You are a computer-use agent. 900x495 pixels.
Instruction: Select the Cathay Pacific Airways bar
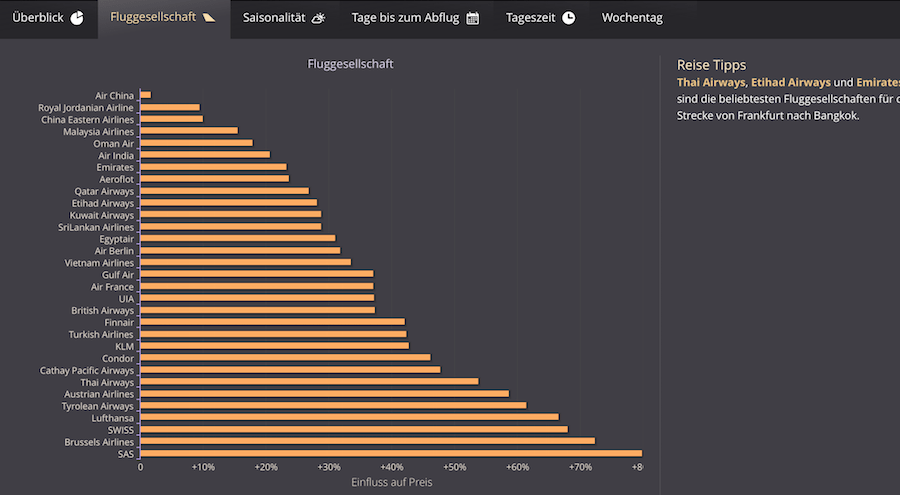pos(290,370)
